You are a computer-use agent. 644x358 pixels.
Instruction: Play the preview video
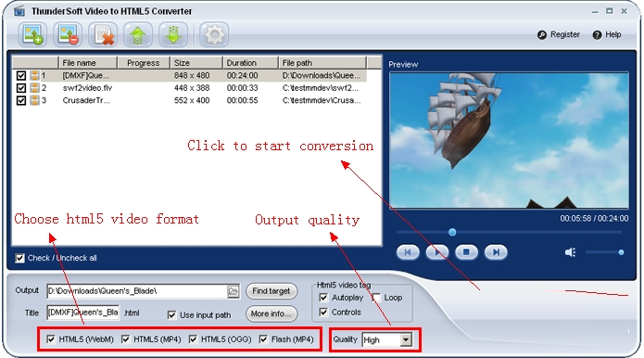437,252
